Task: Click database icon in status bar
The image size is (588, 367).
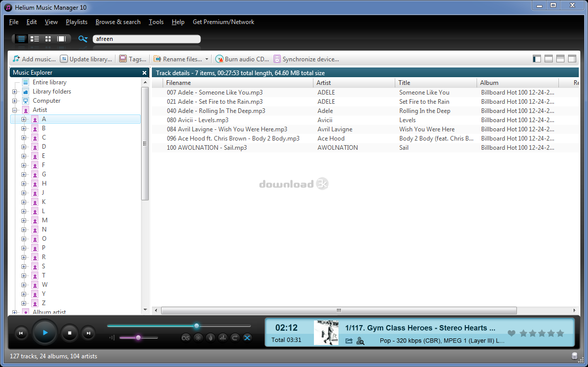Action: (574, 356)
